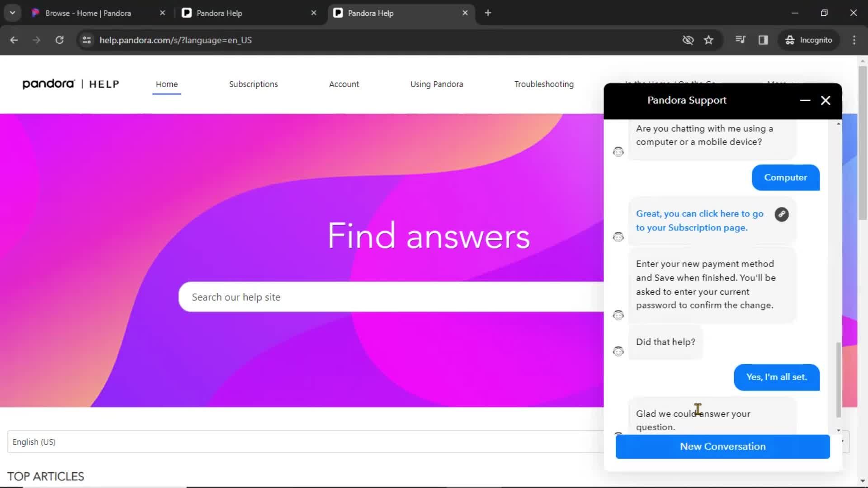Click the chat scroll down arrow

[839, 430]
